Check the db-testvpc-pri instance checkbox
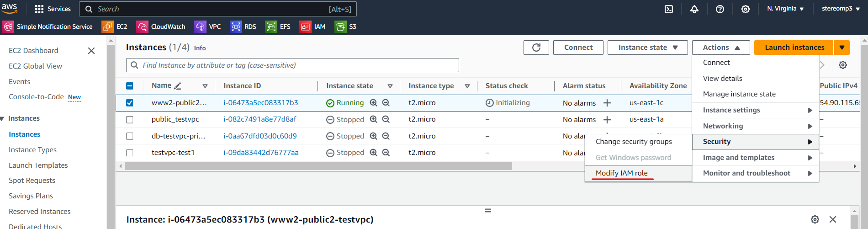Image resolution: width=868 pixels, height=229 pixels. 129,136
